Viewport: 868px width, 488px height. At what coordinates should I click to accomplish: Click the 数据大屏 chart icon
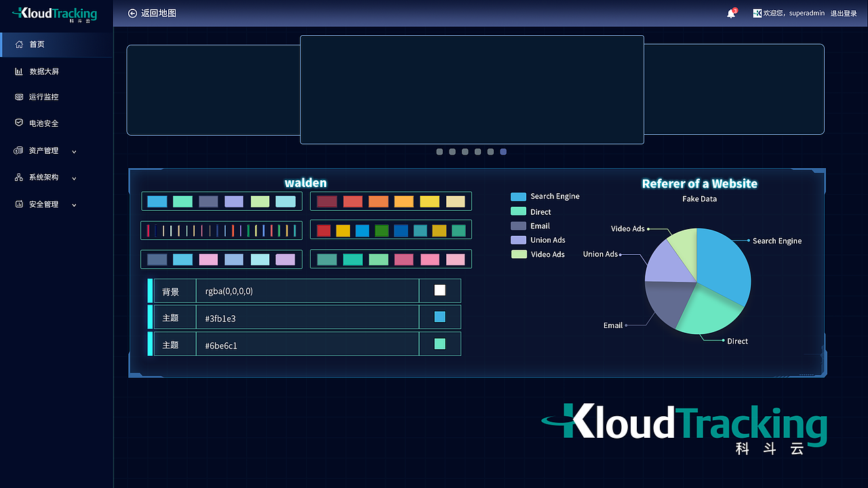(19, 71)
